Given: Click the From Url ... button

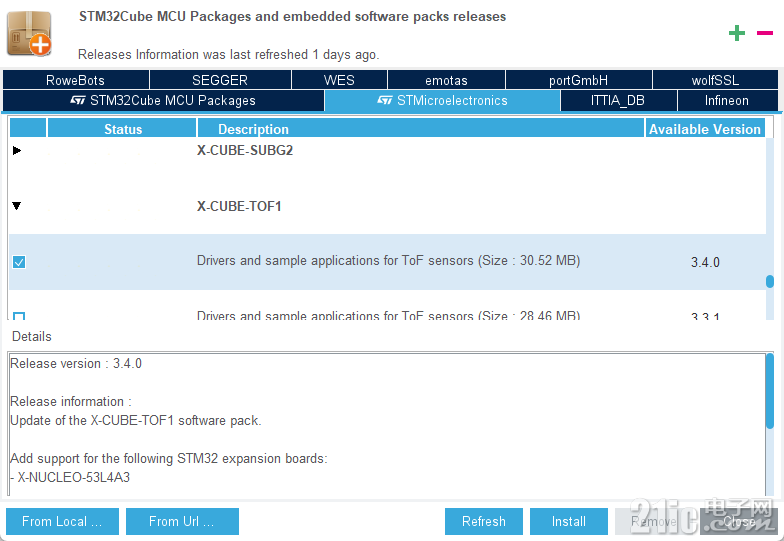Looking at the screenshot, I should coord(182,522).
